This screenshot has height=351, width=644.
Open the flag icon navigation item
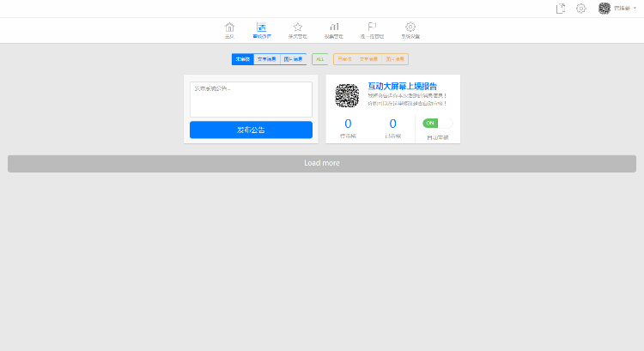[x=372, y=27]
